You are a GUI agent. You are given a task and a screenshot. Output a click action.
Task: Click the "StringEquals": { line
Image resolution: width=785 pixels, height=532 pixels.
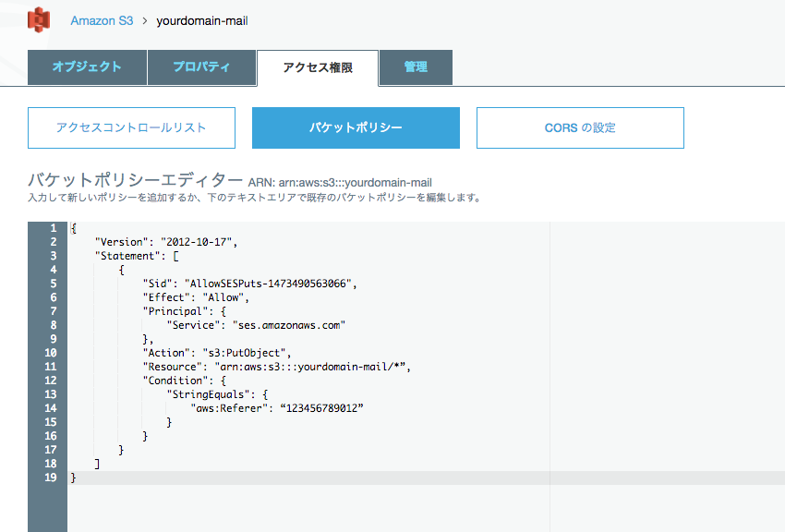point(218,394)
